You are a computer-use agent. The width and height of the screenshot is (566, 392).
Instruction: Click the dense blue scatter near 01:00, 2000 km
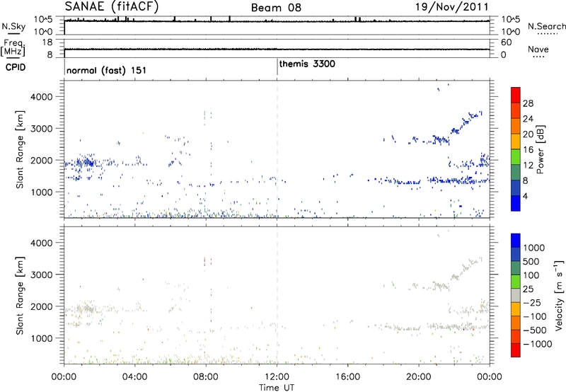85,162
